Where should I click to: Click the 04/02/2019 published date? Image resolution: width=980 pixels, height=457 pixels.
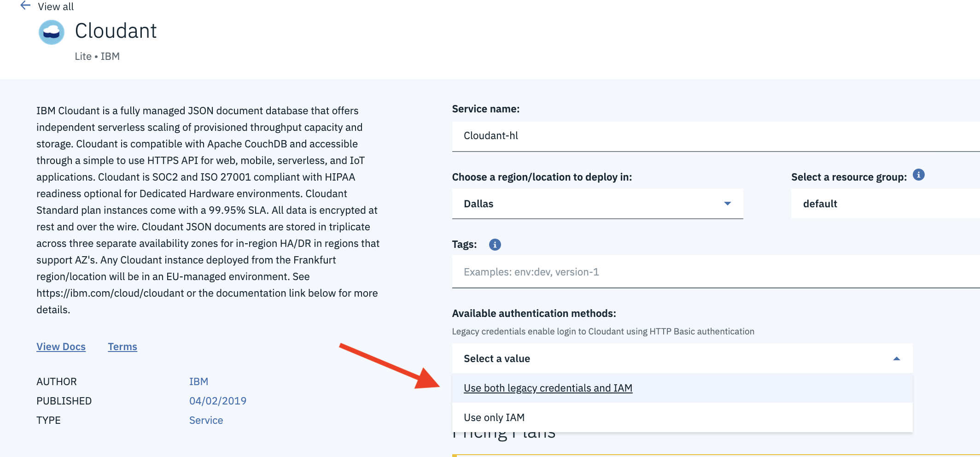(x=217, y=401)
